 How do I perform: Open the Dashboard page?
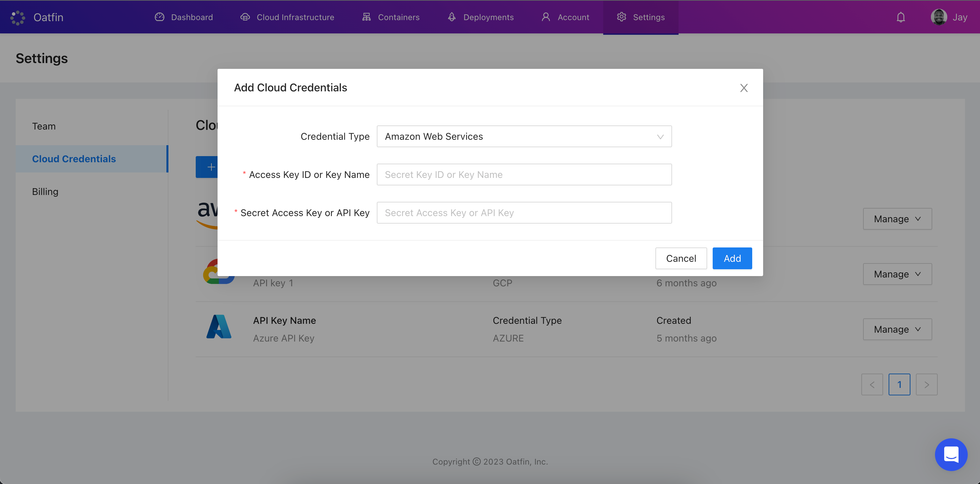(184, 17)
